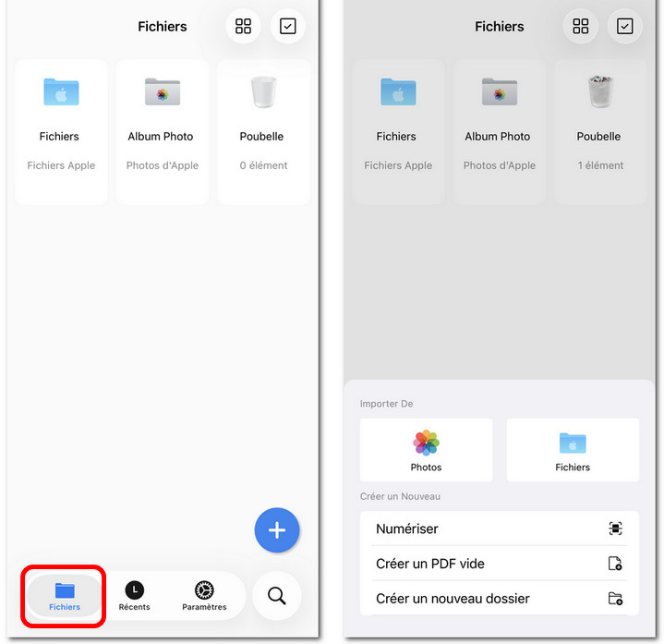This screenshot has height=644, width=664.
Task: Choose Créer un PDF vide
Action: tap(500, 564)
